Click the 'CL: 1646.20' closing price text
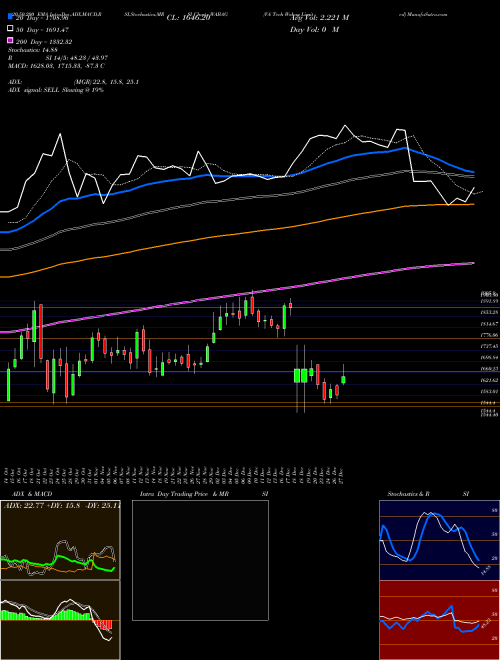The width and height of the screenshot is (500, 660). (188, 18)
